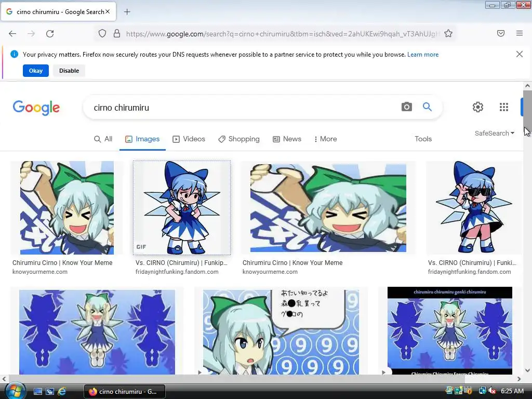This screenshot has width=532, height=399.
Task: Click the vertical scrollbar down arrow
Action: tap(527, 370)
